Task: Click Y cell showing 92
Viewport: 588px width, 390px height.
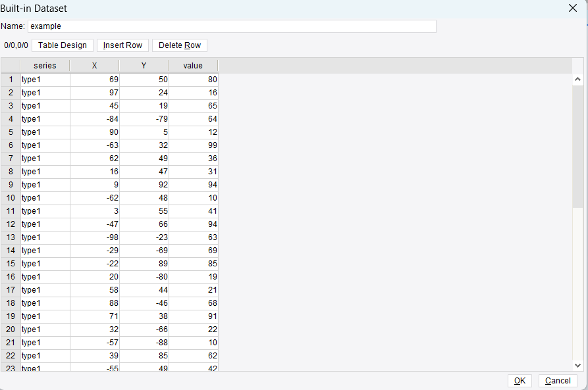Action: click(144, 185)
